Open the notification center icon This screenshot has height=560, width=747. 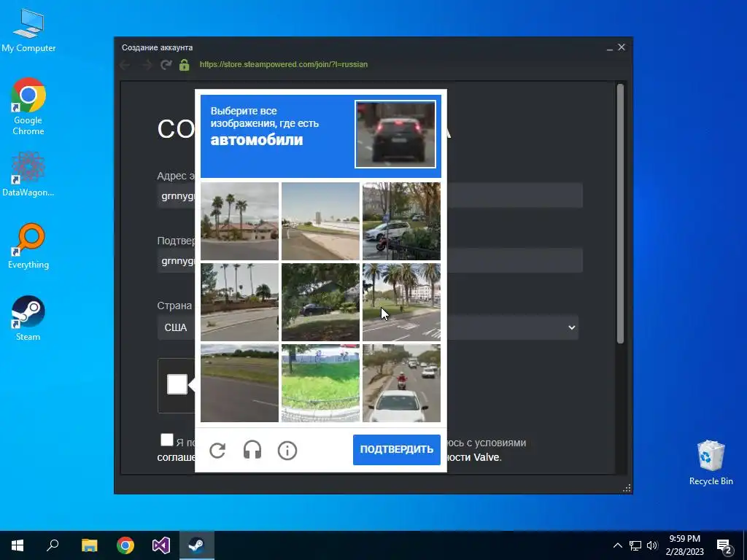(724, 546)
